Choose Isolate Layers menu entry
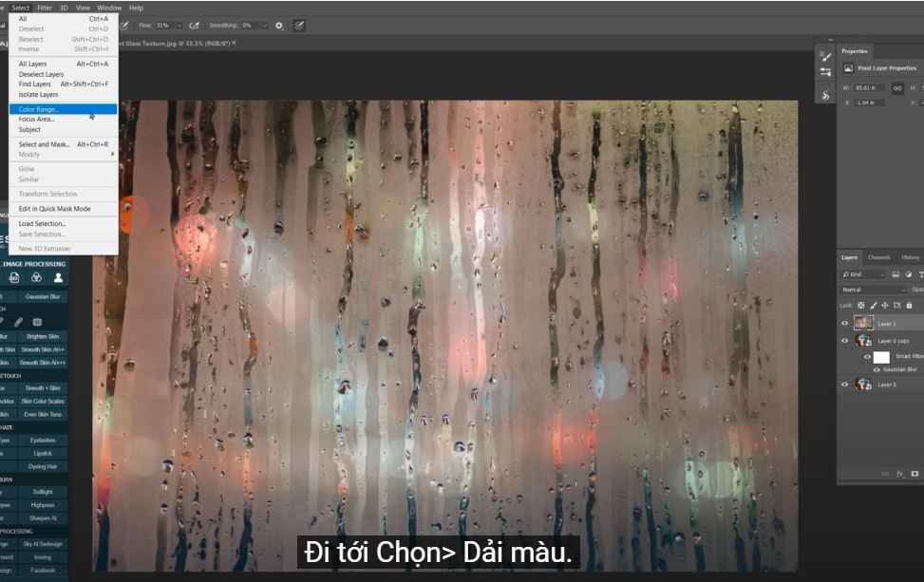Image resolution: width=924 pixels, height=582 pixels. (x=63, y=94)
